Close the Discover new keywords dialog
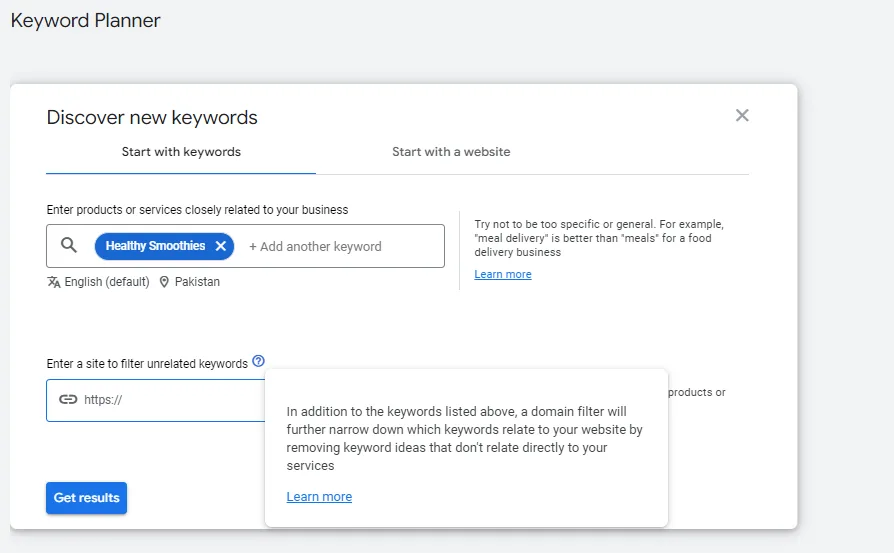The width and height of the screenshot is (894, 553). [x=742, y=115]
